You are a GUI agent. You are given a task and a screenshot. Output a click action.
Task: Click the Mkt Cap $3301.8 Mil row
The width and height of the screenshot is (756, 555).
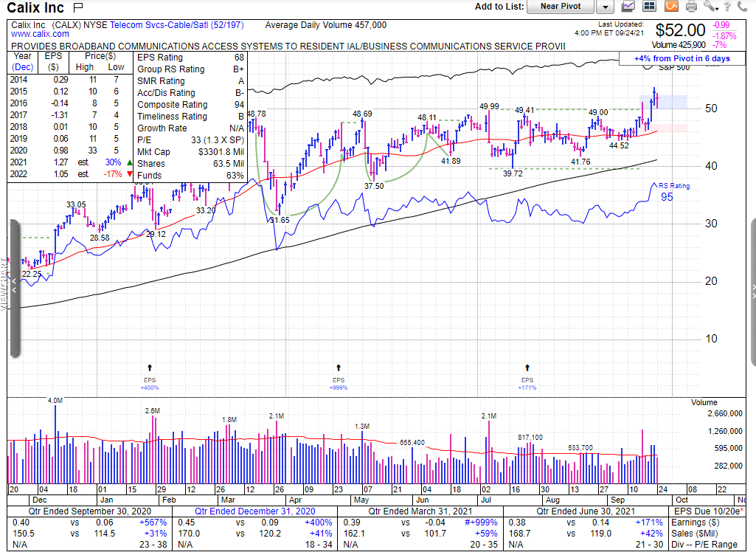coord(190,152)
